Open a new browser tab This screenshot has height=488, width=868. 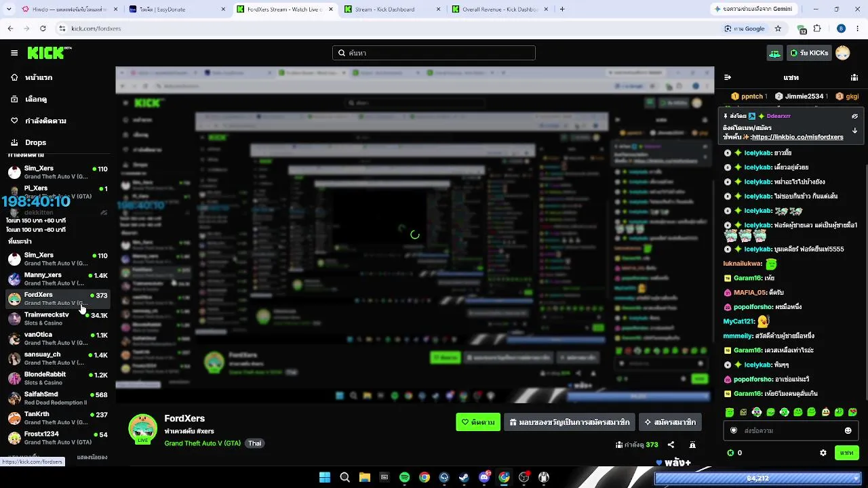(562, 9)
